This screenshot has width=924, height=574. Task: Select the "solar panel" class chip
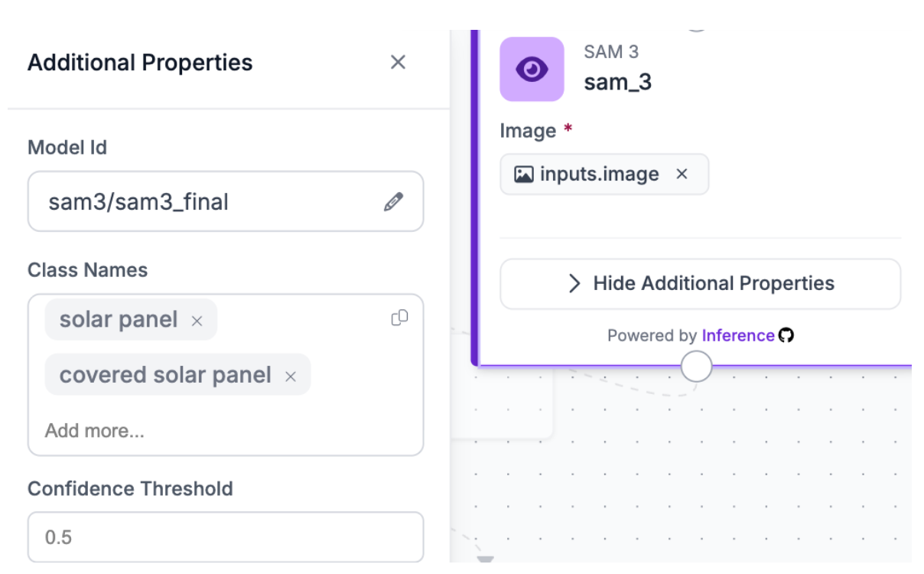pos(119,320)
